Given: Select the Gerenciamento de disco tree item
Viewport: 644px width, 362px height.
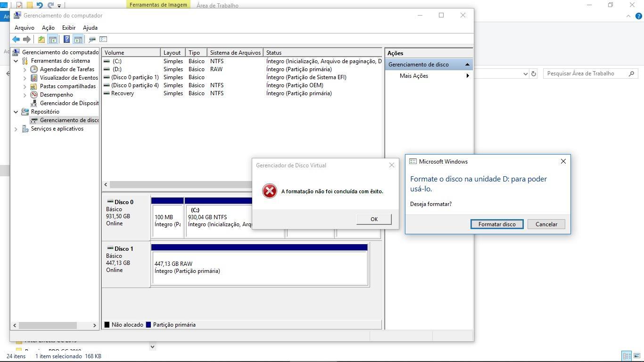Looking at the screenshot, I should point(65,120).
